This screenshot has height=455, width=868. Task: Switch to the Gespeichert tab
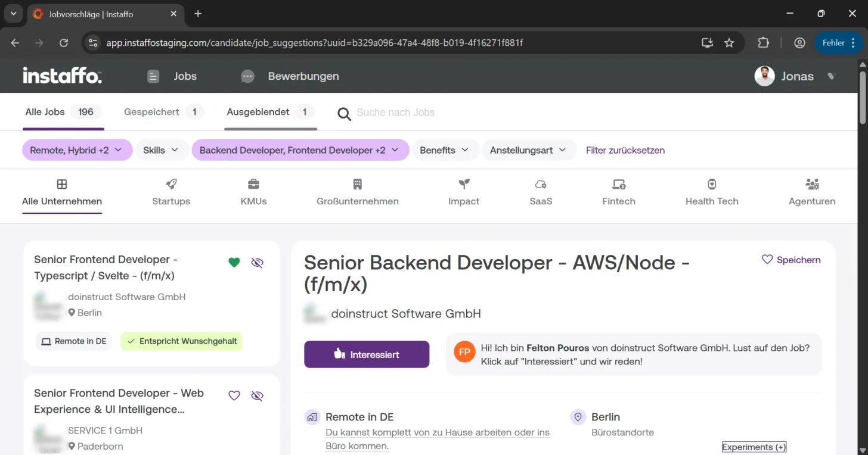[163, 112]
